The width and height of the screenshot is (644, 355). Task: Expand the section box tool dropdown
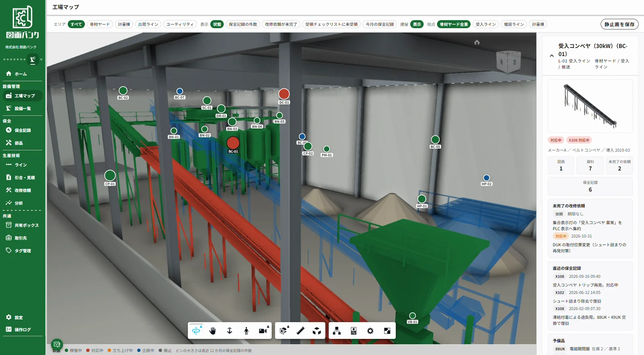(288, 327)
